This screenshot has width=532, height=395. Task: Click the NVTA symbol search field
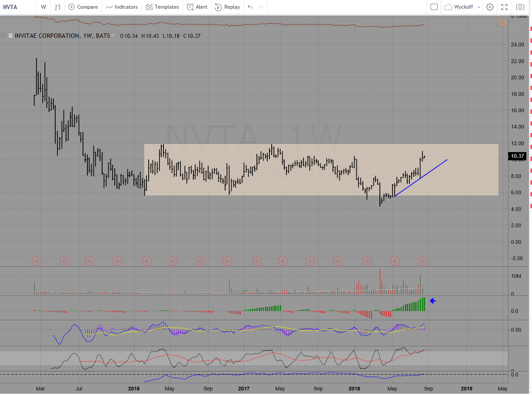17,7
